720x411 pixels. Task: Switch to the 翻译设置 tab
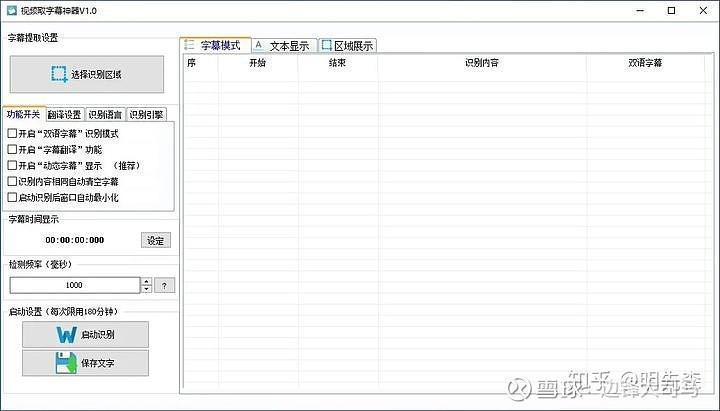pos(65,114)
